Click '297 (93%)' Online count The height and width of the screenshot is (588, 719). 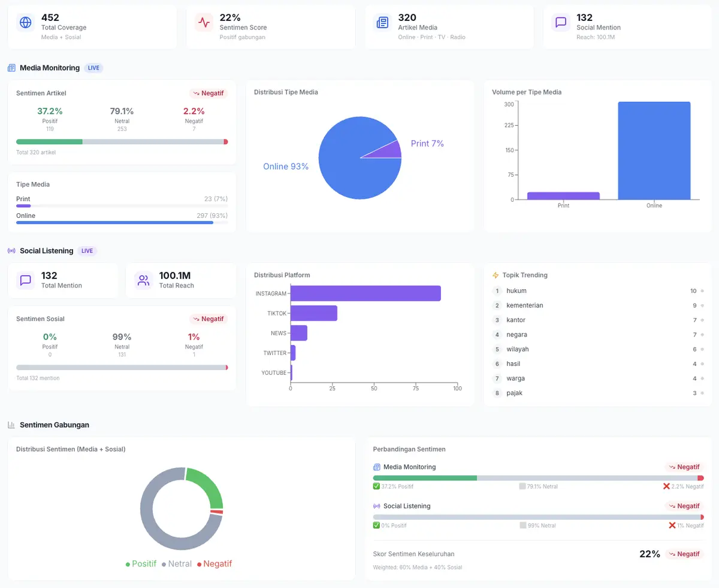(x=213, y=216)
